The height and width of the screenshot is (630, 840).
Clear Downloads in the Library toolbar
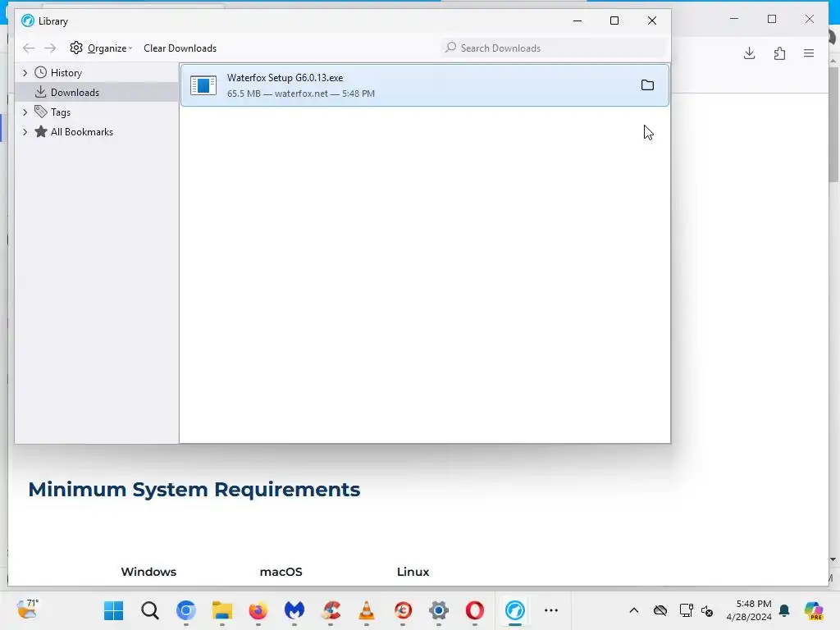click(180, 48)
